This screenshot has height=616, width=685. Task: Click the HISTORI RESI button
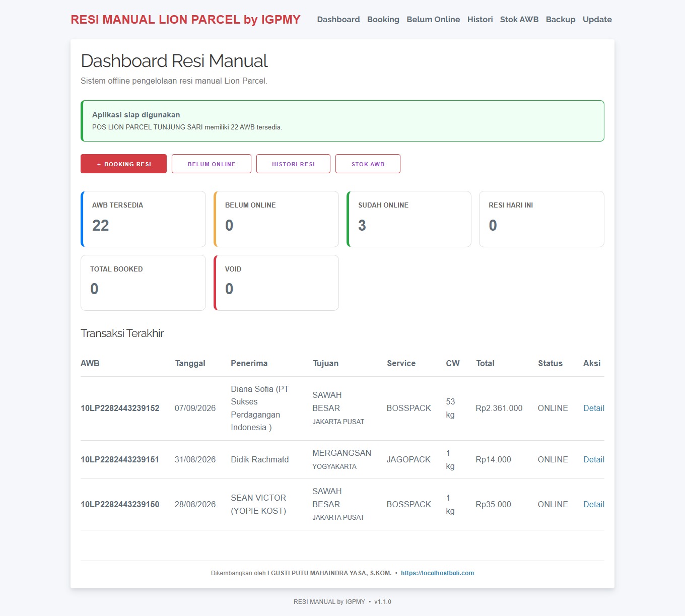293,164
